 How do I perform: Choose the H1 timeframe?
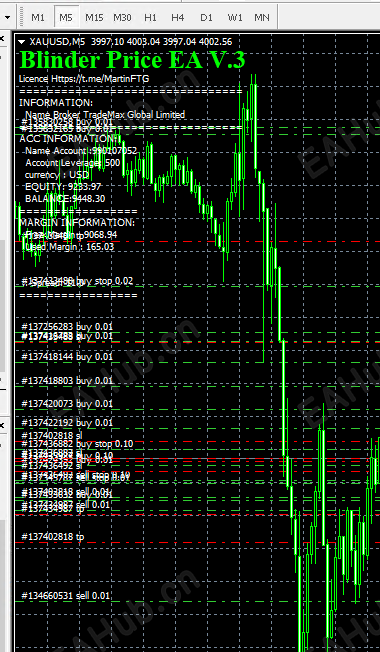(150, 17)
